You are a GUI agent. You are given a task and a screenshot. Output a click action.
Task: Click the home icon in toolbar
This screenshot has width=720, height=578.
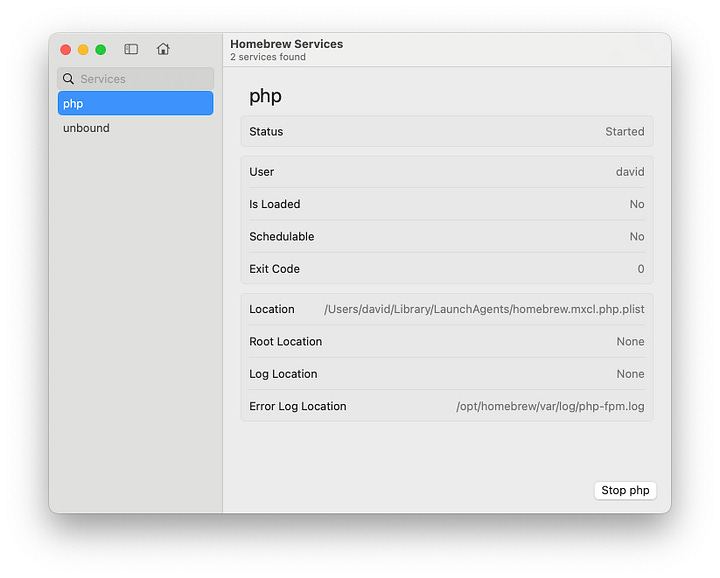[163, 49]
